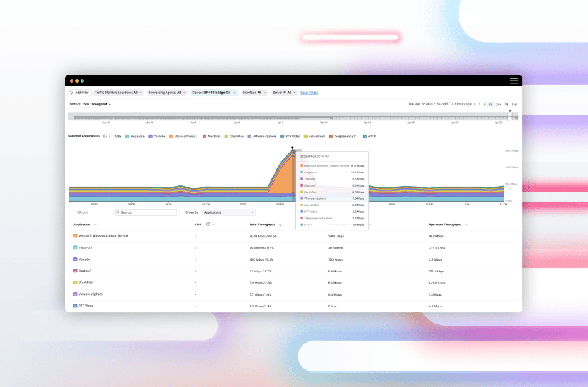The image size is (588, 387).
Task: Jump to latest time range
Action: [x=484, y=104]
